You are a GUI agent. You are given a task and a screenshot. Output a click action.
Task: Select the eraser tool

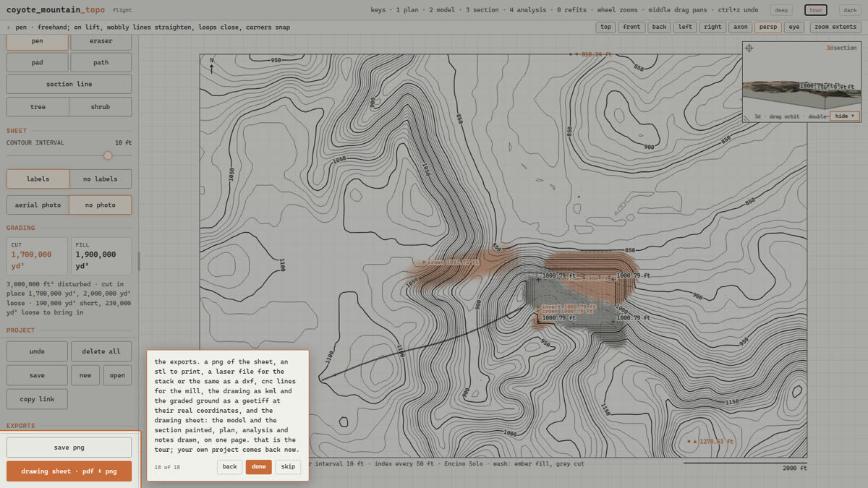click(101, 42)
